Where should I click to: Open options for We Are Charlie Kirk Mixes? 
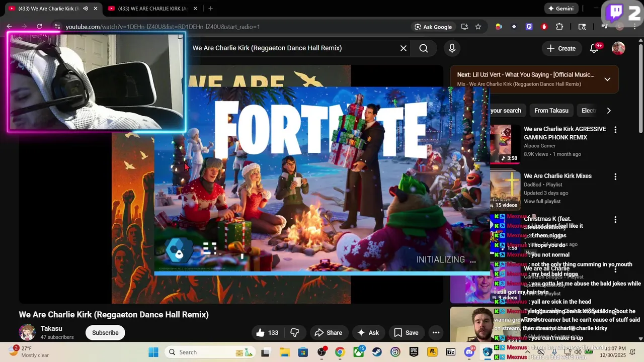(615, 176)
